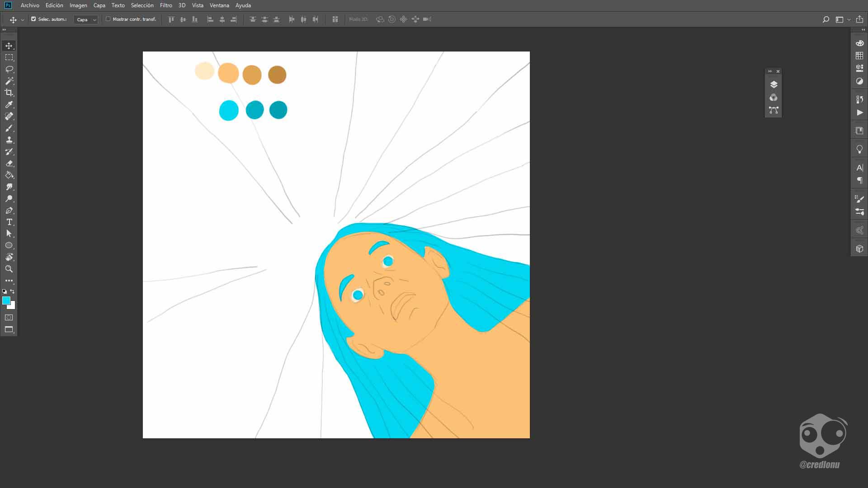
Task: Click the Share image button
Action: coord(859,19)
